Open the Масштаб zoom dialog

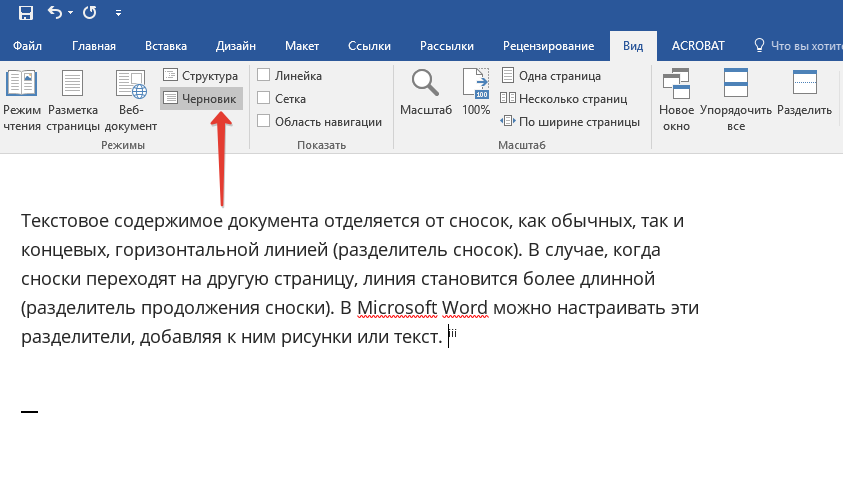tap(426, 92)
